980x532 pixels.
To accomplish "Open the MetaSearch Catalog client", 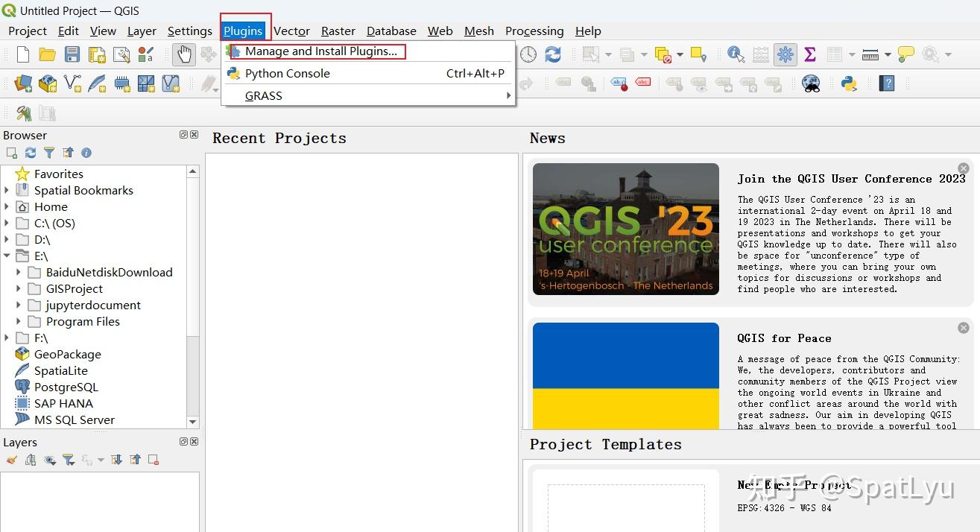I will tap(812, 84).
